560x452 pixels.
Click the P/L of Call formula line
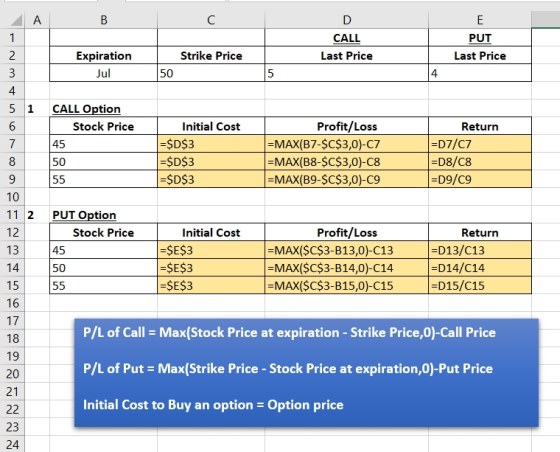(289, 332)
